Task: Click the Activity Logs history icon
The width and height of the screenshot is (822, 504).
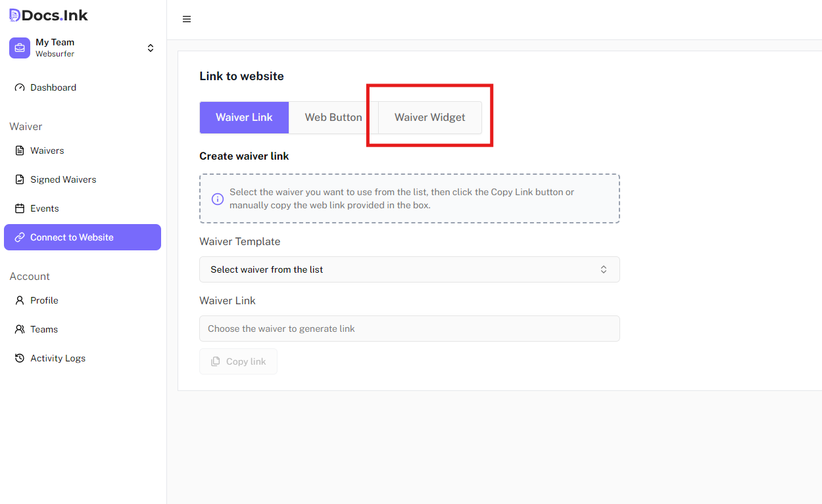Action: (20, 358)
